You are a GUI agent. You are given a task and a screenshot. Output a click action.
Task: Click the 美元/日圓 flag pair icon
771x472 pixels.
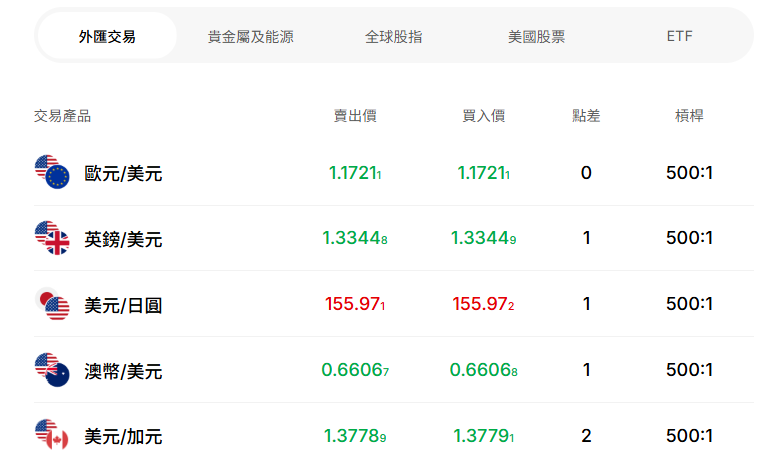pyautogui.click(x=52, y=304)
